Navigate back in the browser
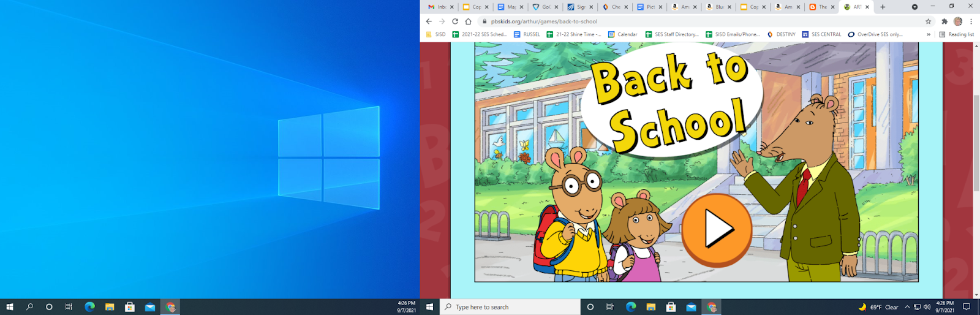Viewport: 980px width, 315px height. tap(429, 21)
